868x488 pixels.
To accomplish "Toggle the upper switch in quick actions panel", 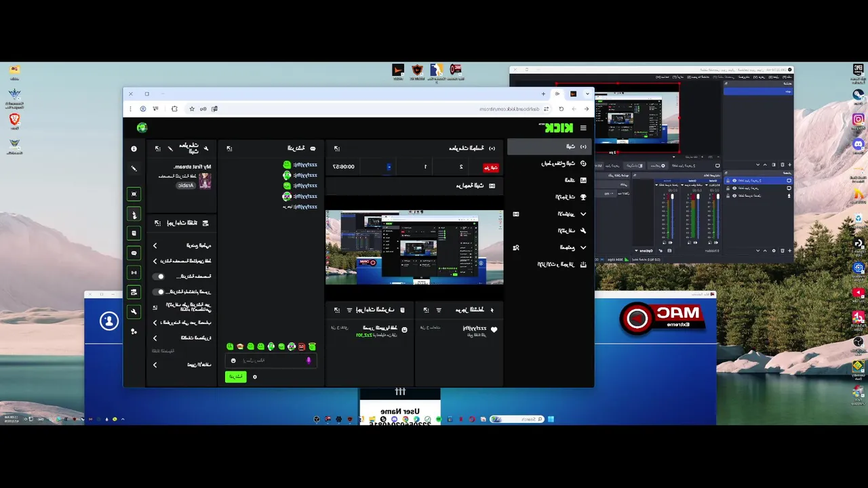I will tap(159, 277).
